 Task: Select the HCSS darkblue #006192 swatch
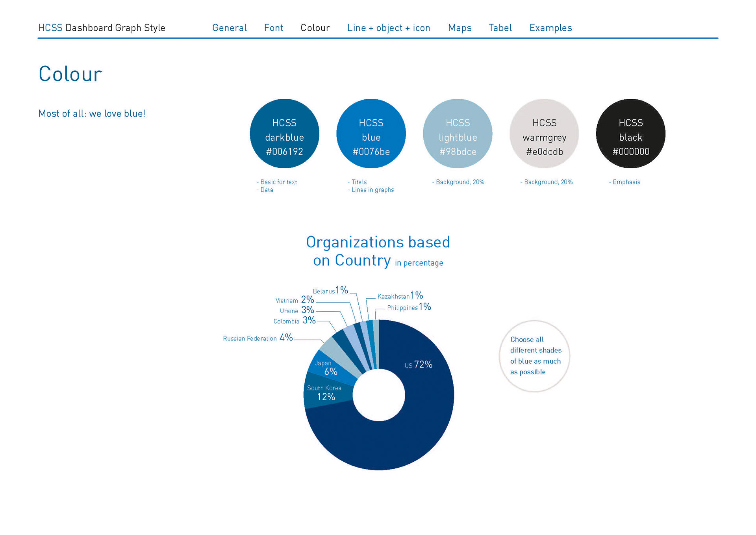click(x=284, y=134)
